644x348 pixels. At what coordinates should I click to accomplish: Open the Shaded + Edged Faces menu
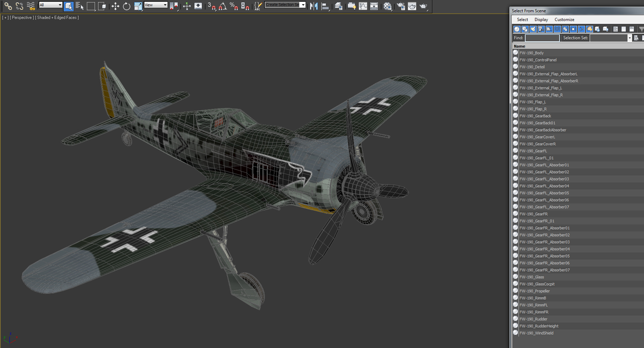tap(57, 18)
